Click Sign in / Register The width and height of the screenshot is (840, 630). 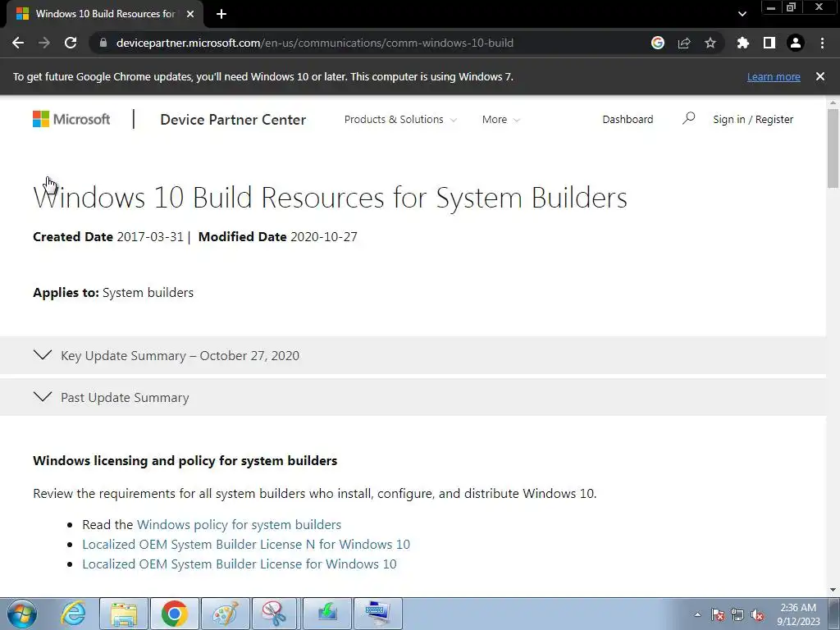click(x=753, y=120)
